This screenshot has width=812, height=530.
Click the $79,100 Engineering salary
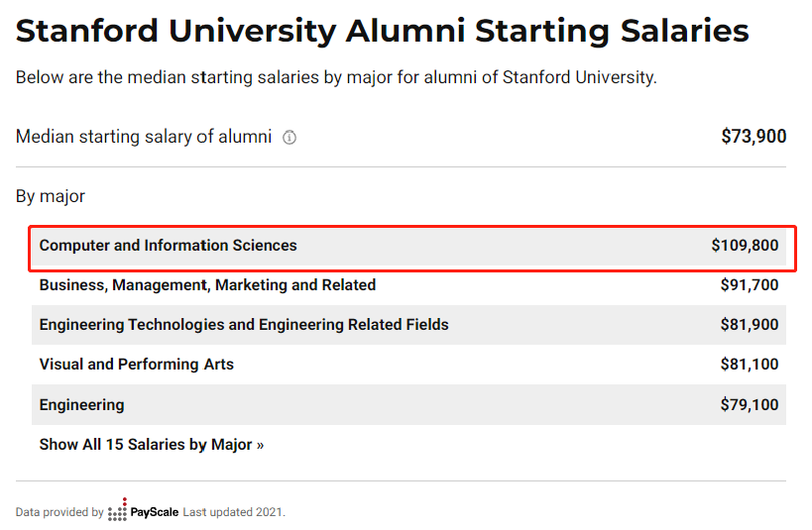pyautogui.click(x=750, y=405)
